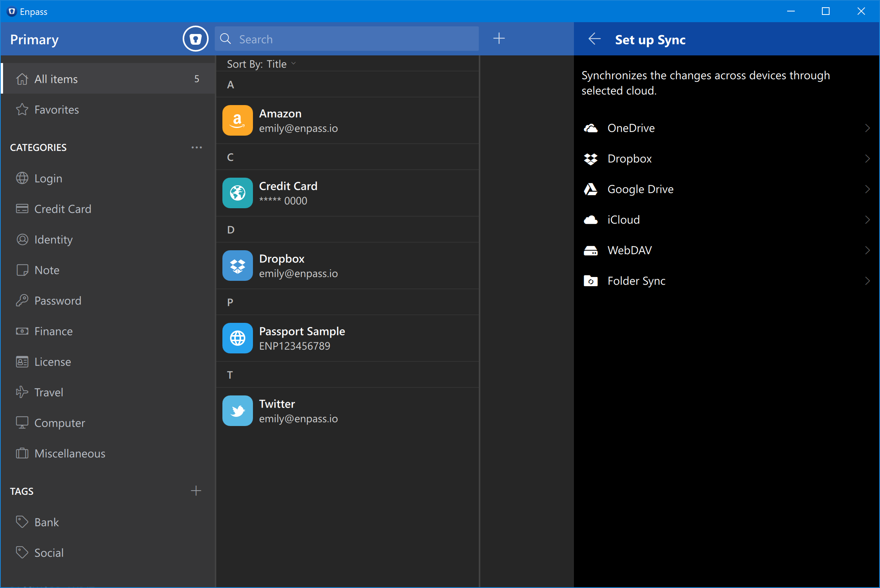
Task: Select the Miscellaneous category
Action: [108, 454]
